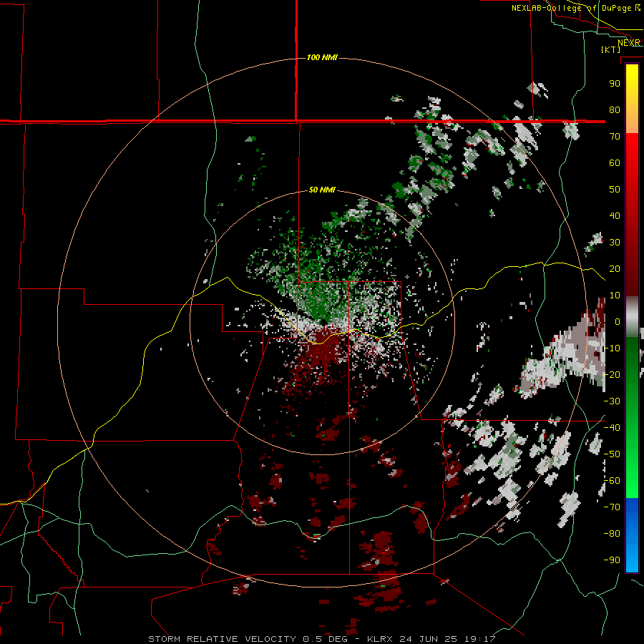
Task: Click the -40 value on velocity scale
Action: [612, 428]
